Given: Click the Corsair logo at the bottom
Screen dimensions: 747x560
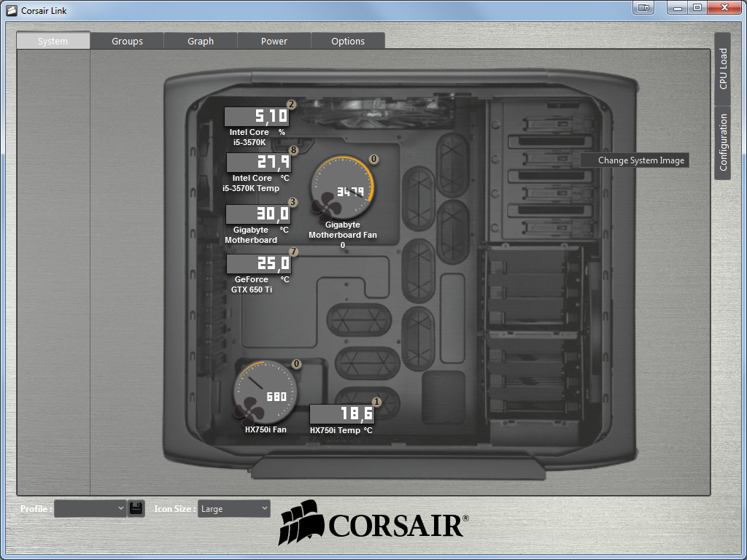Looking at the screenshot, I should (373, 522).
